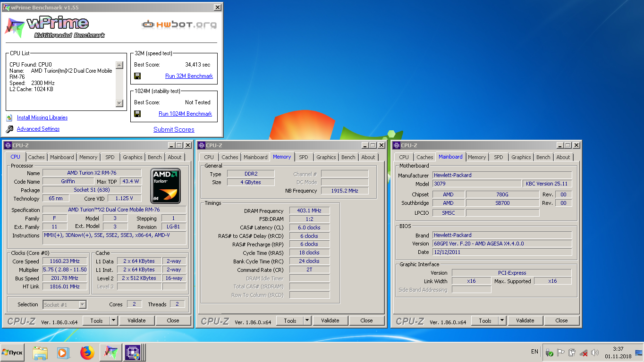Screen dimensions: 644x362
Task: Click the Multiplier value field
Action: coord(66,270)
